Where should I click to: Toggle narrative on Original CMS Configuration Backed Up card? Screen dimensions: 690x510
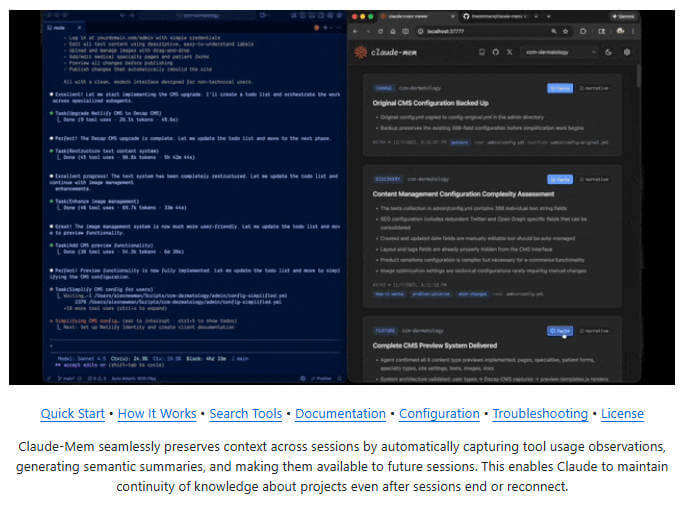(x=594, y=88)
